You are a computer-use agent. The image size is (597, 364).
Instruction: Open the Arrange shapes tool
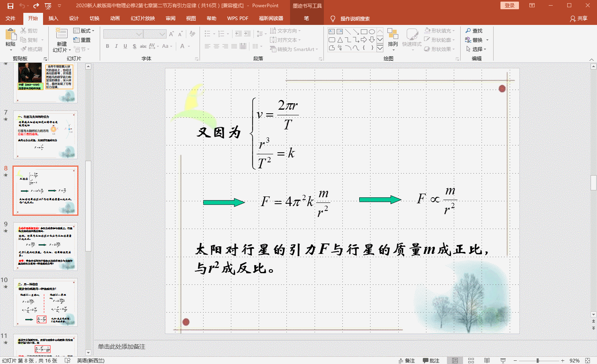point(393,38)
